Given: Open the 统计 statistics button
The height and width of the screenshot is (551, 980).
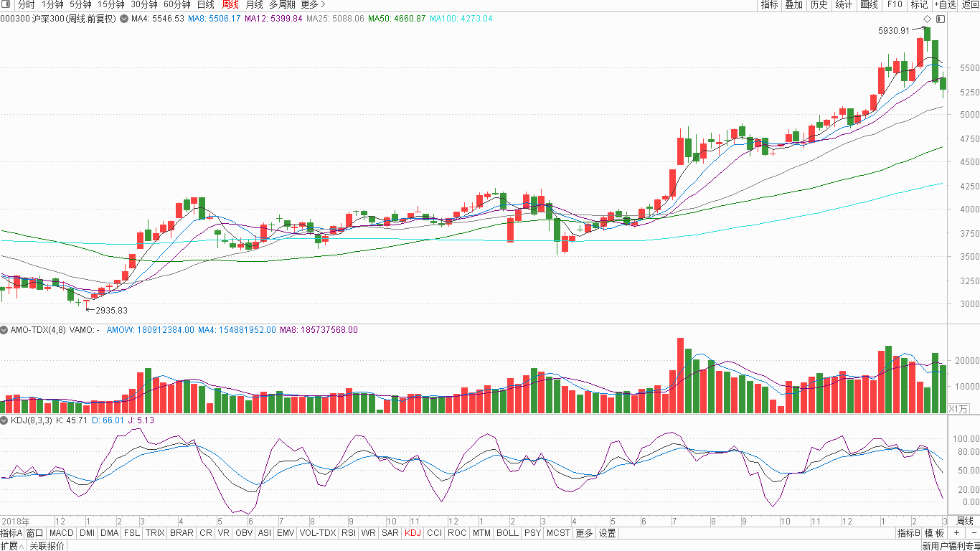Looking at the screenshot, I should tap(844, 4).
